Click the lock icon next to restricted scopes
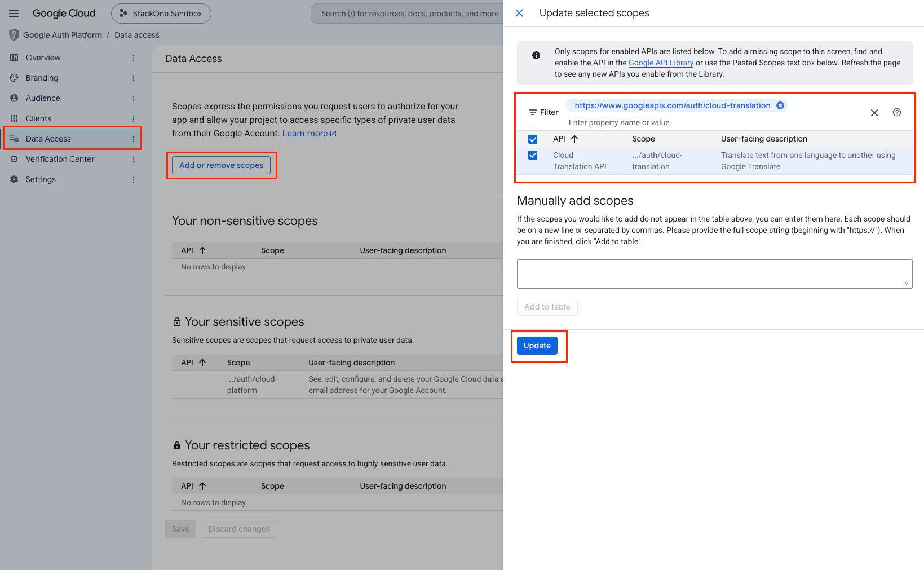 pos(177,445)
